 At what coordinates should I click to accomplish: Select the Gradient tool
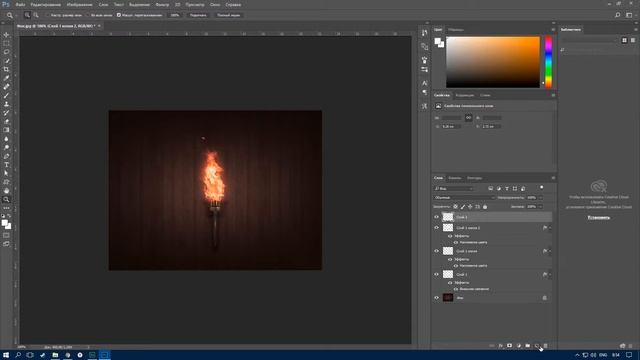point(6,130)
